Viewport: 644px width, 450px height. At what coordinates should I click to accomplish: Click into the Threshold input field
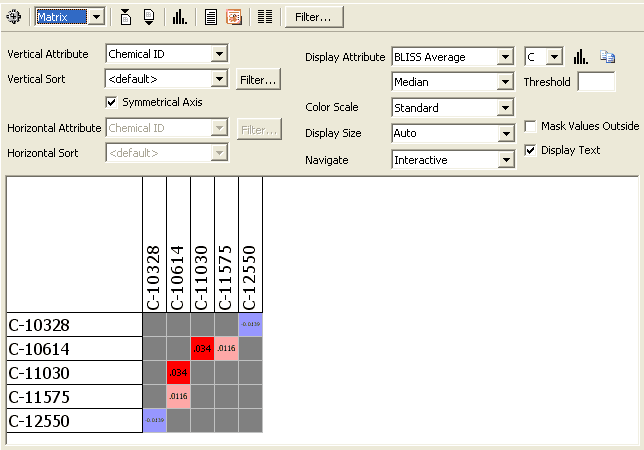click(x=596, y=82)
